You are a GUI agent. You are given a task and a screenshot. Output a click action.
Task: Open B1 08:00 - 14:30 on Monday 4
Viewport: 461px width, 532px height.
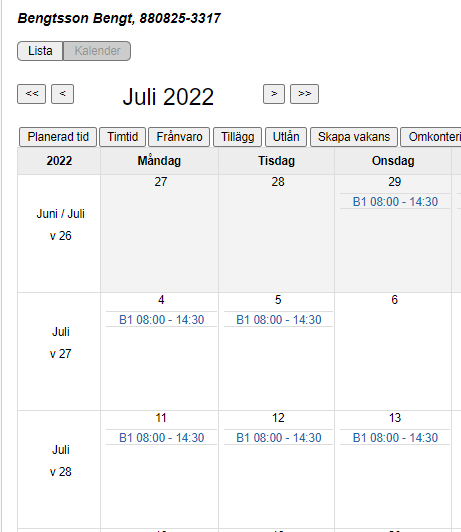point(161,320)
